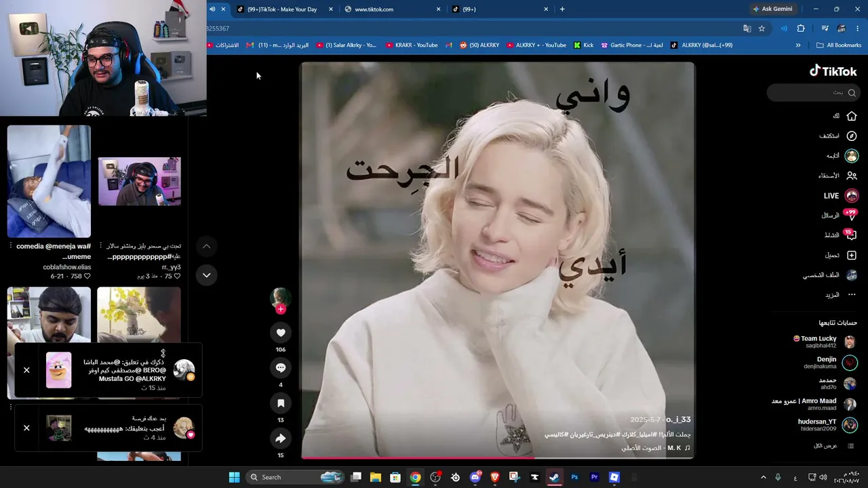
Task: Click the search magnifier icon in the TikTok search box
Action: (852, 93)
